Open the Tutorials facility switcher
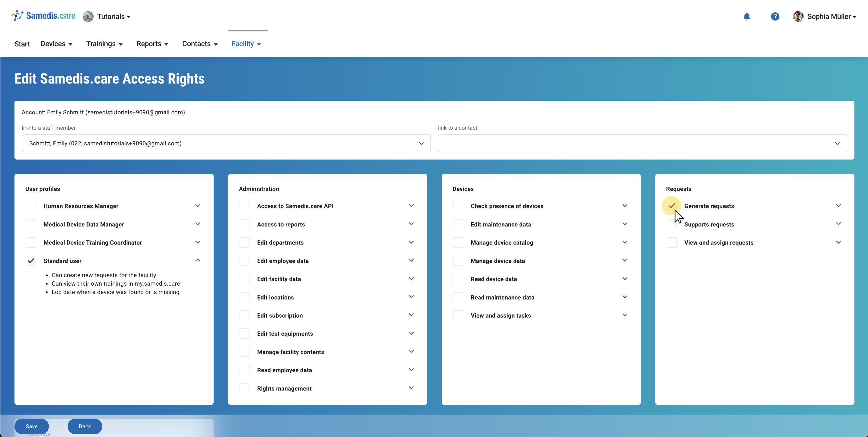 (113, 17)
